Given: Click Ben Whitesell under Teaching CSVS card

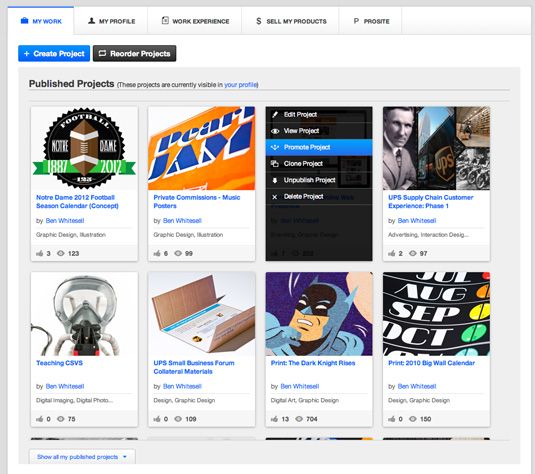Looking at the screenshot, I should coord(65,386).
